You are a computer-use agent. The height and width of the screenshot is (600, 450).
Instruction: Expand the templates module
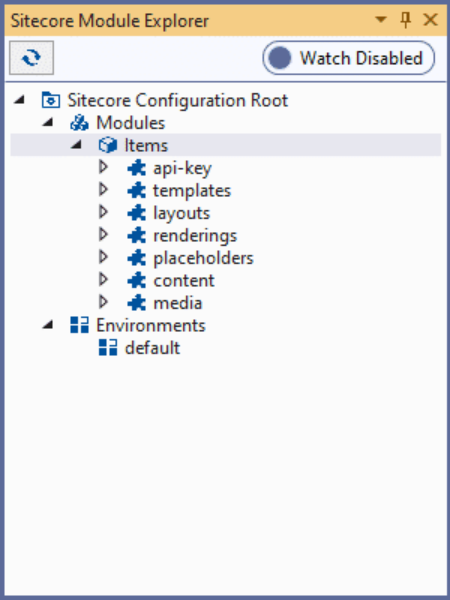tap(103, 190)
